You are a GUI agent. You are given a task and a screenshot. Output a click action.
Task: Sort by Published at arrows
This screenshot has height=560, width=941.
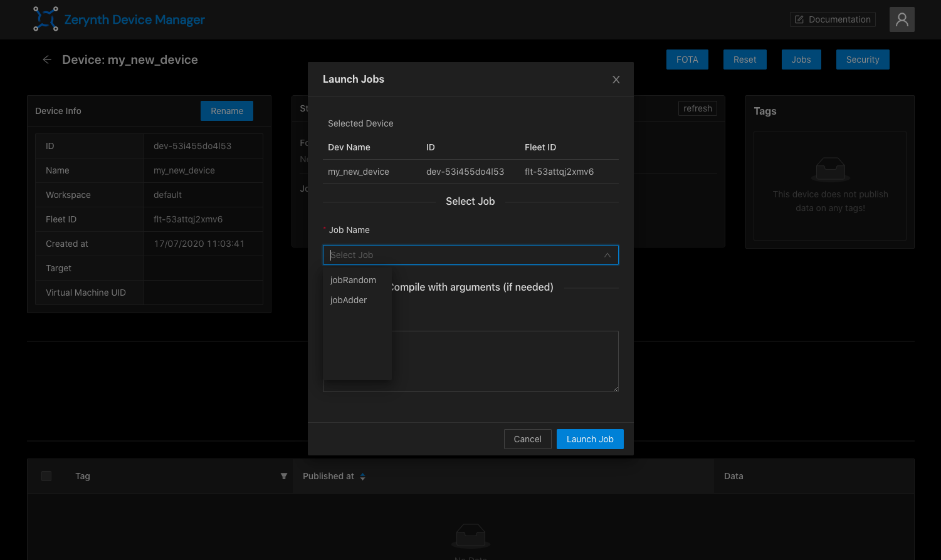click(x=363, y=477)
